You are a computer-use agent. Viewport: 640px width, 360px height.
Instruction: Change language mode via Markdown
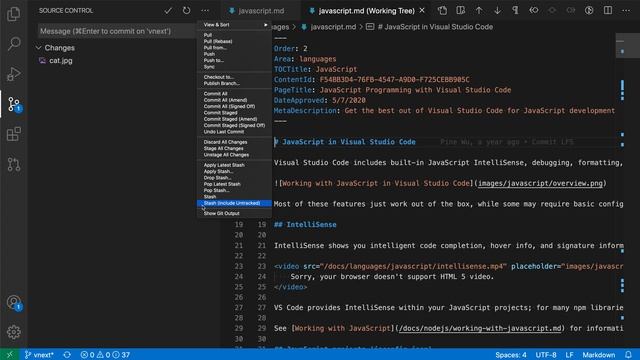[x=598, y=355]
